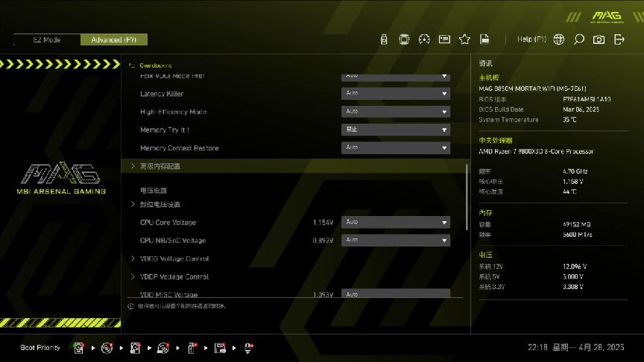Click the 1.154V CPU Core Voltage reading
The image size is (644, 362).
coord(323,223)
